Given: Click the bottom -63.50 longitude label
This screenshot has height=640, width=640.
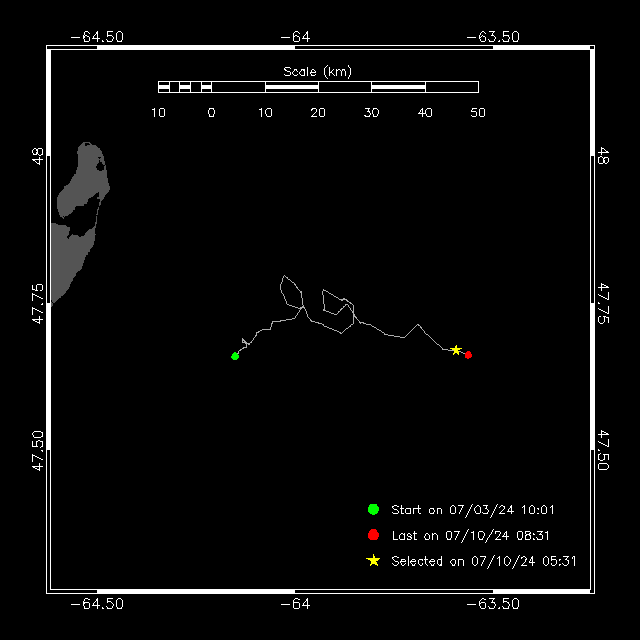Looking at the screenshot, I should (493, 604).
